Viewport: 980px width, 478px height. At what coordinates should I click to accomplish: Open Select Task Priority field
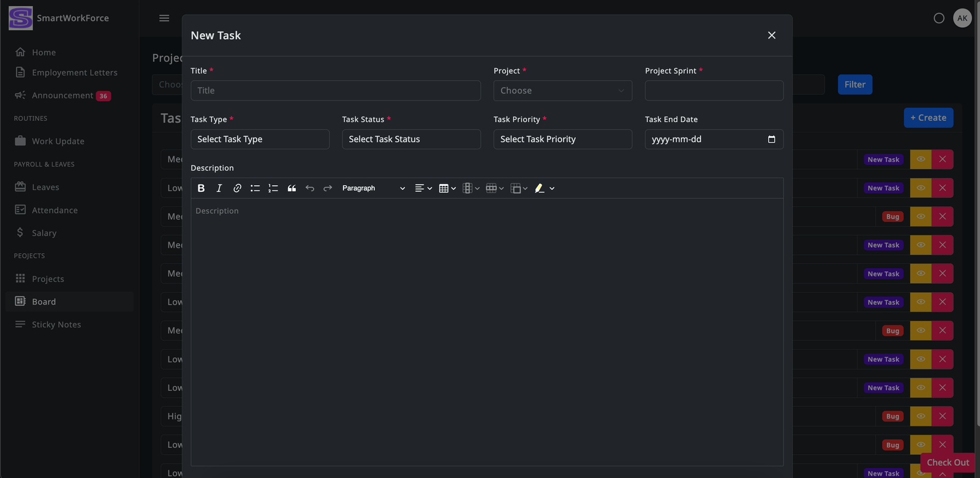point(562,139)
